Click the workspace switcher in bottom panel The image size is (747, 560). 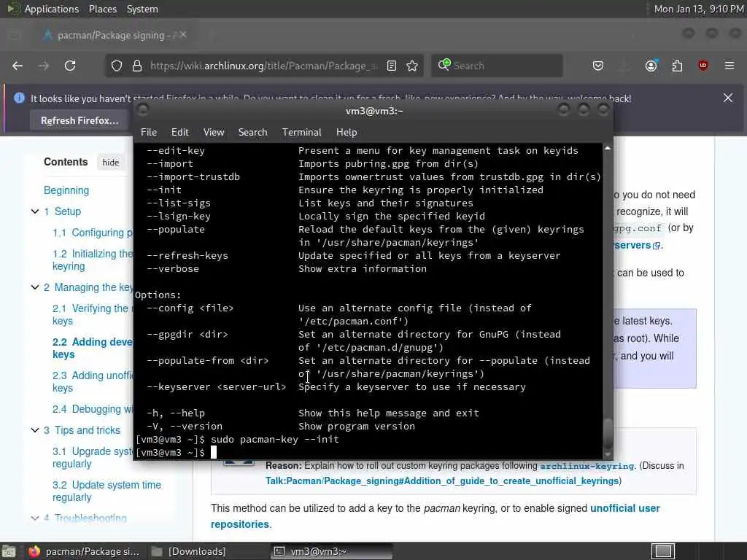point(662,551)
